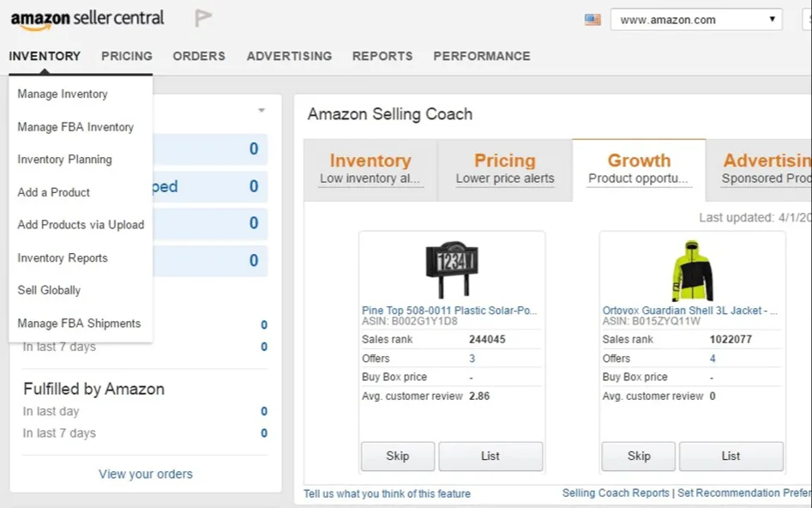Click the Amazon Selling Coach heading

(x=390, y=114)
